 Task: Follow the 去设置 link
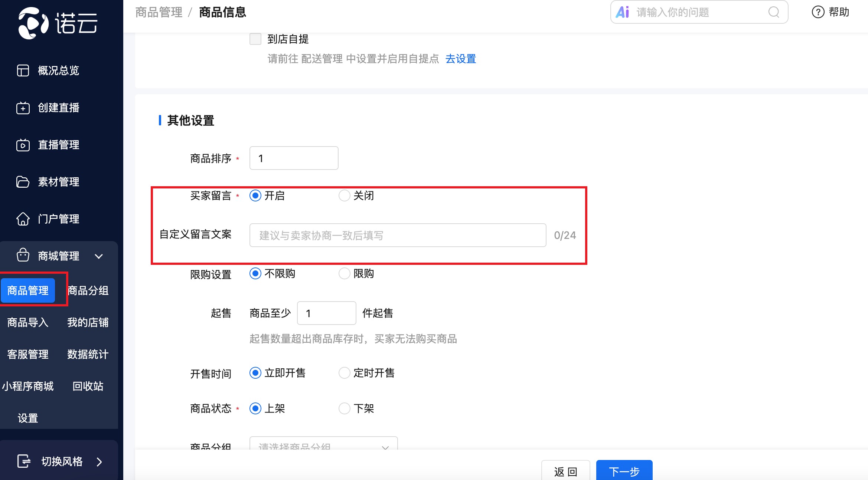(x=460, y=59)
